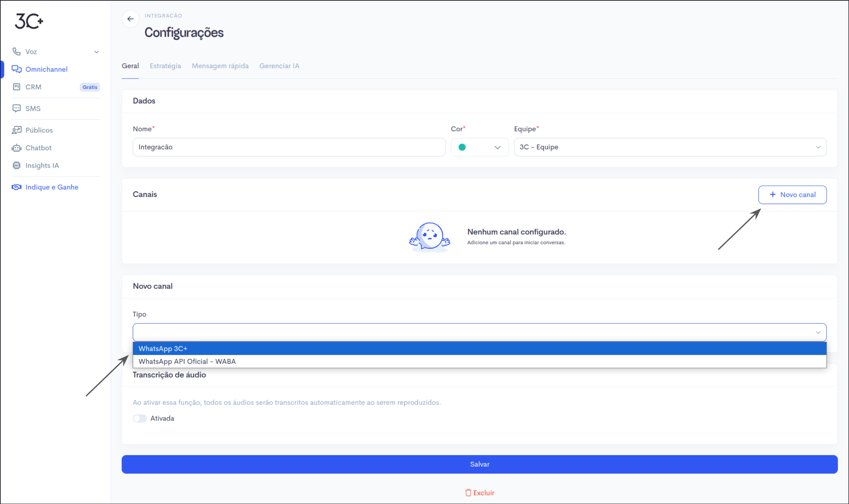Click the 'Adicione um canal para iniciar conversas.' text

pos(516,243)
